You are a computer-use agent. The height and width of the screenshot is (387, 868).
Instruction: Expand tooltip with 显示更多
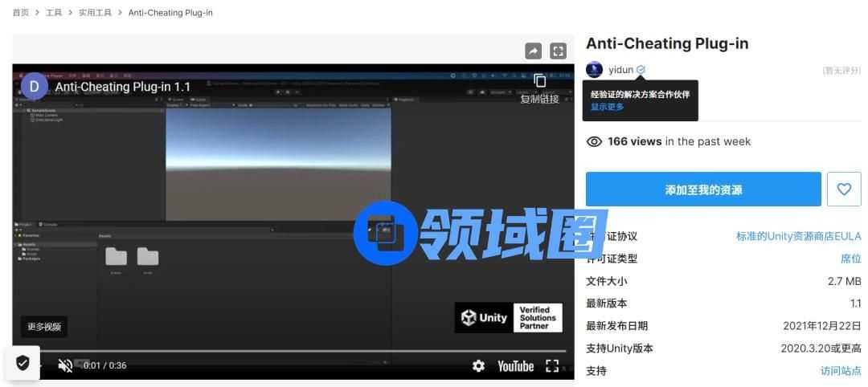(x=607, y=107)
